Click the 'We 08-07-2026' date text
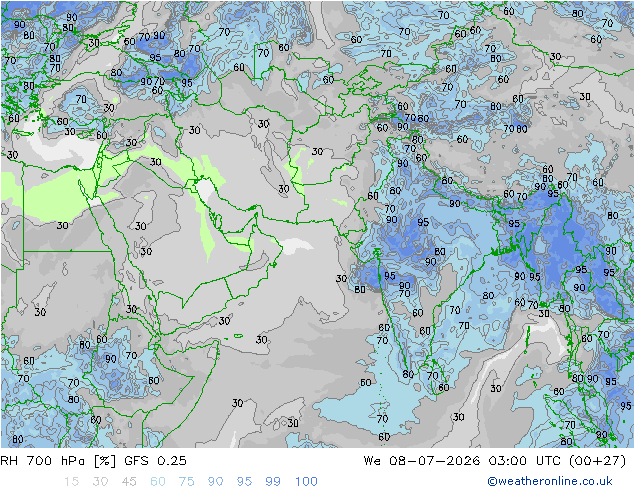The width and height of the screenshot is (634, 490). (x=422, y=461)
